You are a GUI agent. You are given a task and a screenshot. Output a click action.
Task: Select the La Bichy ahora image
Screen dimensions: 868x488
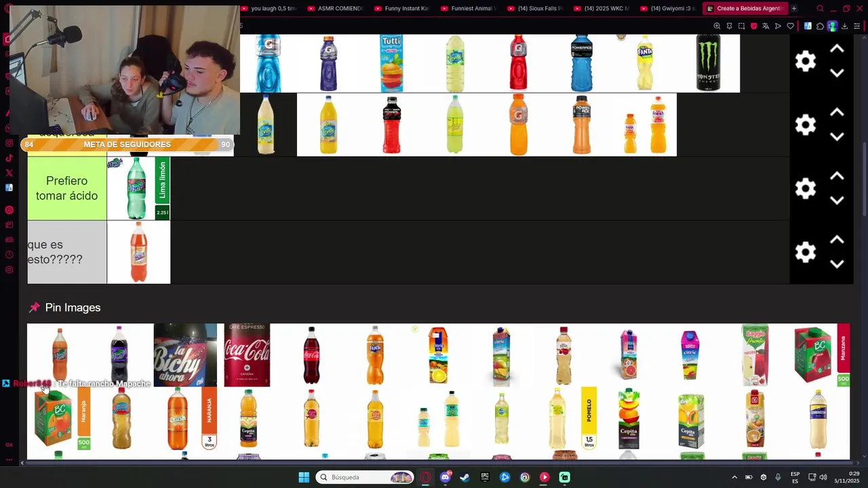tap(185, 355)
